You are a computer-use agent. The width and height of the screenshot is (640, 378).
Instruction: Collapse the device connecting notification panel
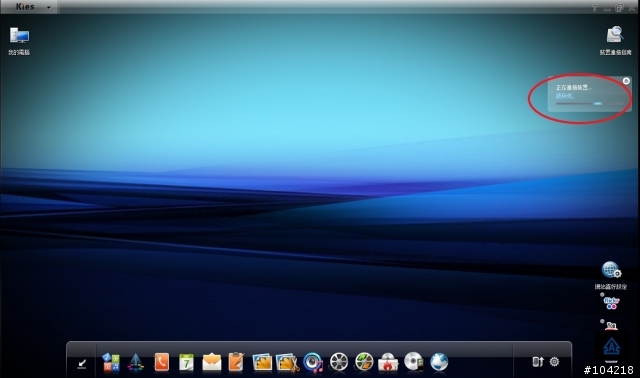pos(626,81)
